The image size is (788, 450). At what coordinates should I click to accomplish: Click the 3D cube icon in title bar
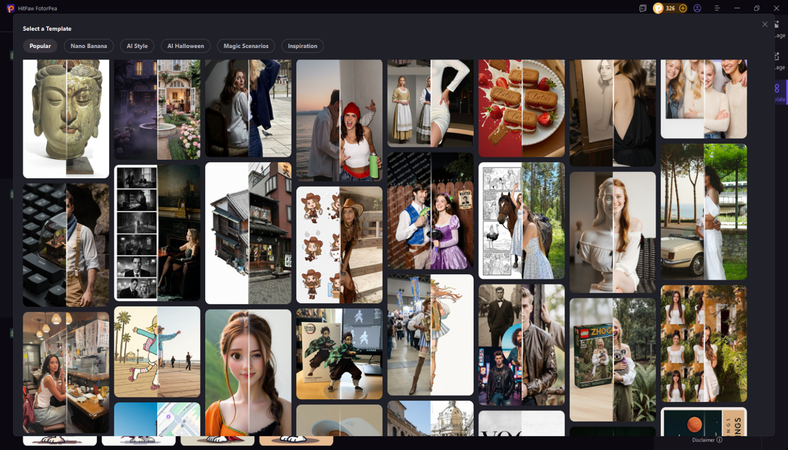pos(643,8)
